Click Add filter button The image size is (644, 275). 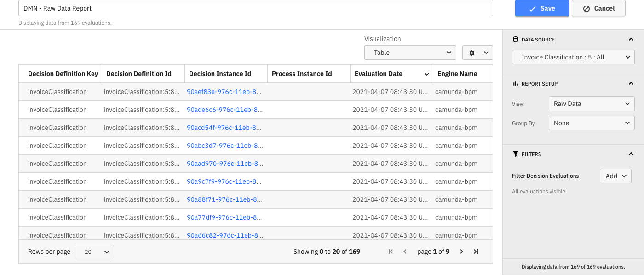pos(615,176)
